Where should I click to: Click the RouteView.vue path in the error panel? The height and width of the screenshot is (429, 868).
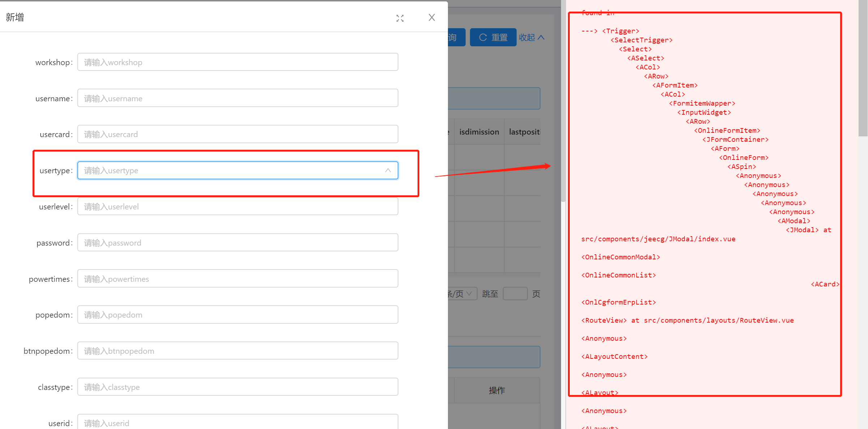718,320
